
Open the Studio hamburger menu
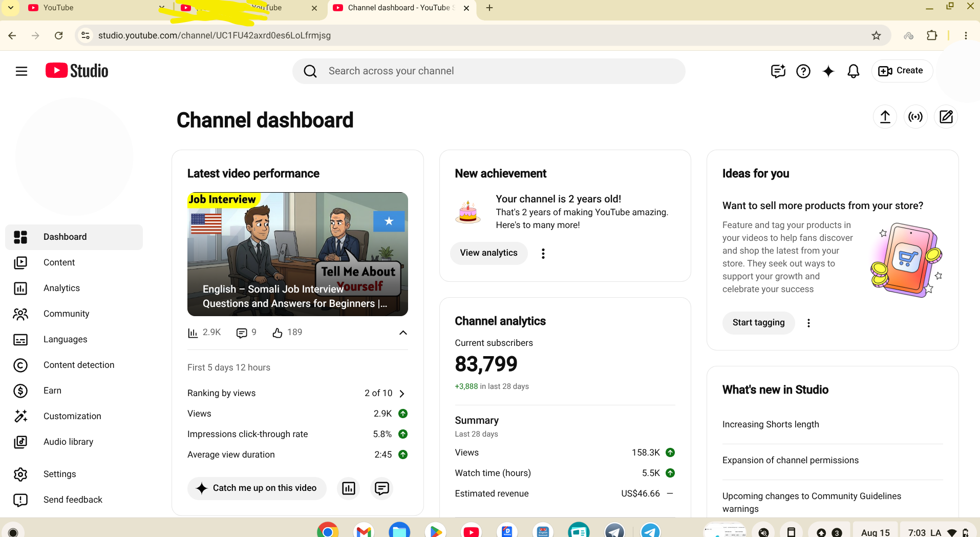(21, 71)
